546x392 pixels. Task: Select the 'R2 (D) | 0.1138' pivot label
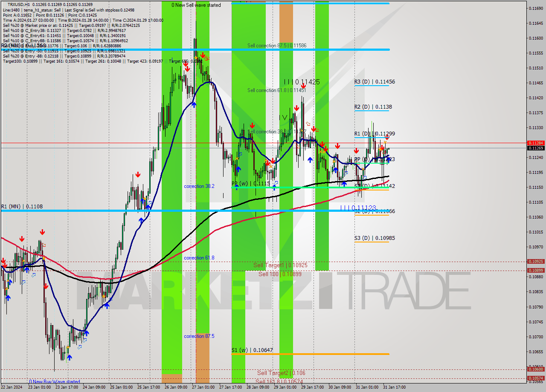[373, 107]
